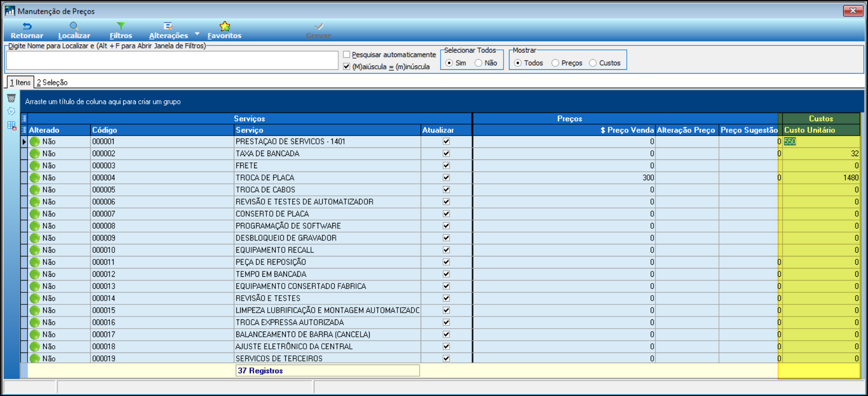Sort by Preço Sugestão column header
Image resolution: width=868 pixels, height=396 pixels.
point(749,130)
